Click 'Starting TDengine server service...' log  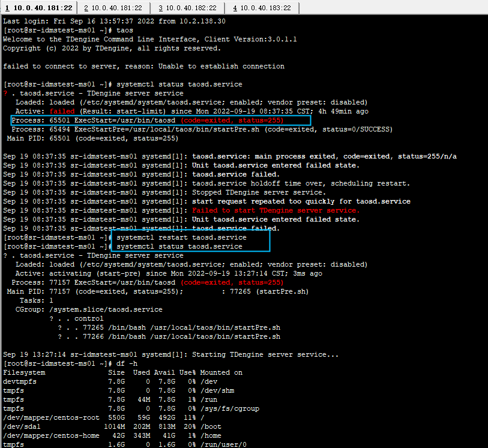[265, 354]
